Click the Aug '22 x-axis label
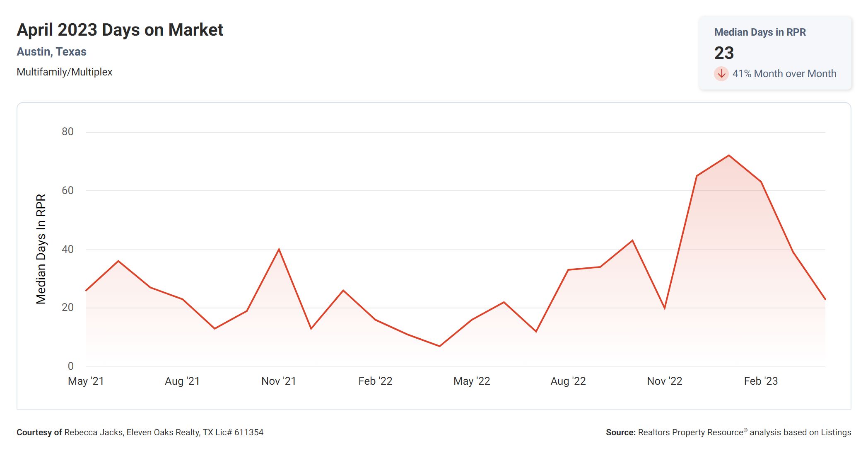This screenshot has width=868, height=456. tap(568, 381)
